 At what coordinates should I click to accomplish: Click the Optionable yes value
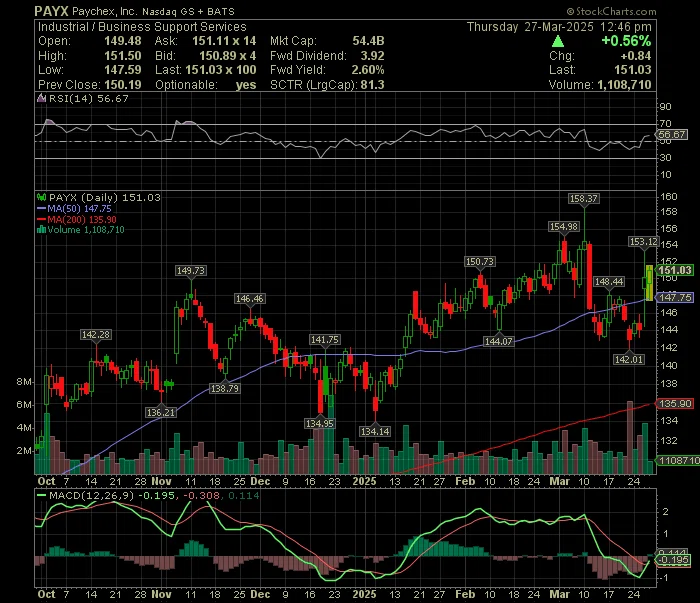coord(246,85)
